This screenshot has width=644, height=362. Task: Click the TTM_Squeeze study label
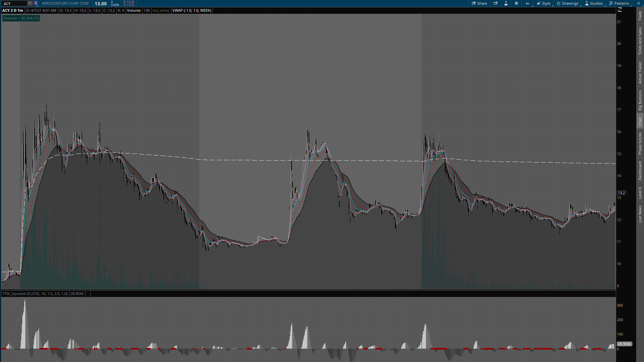coord(35,294)
